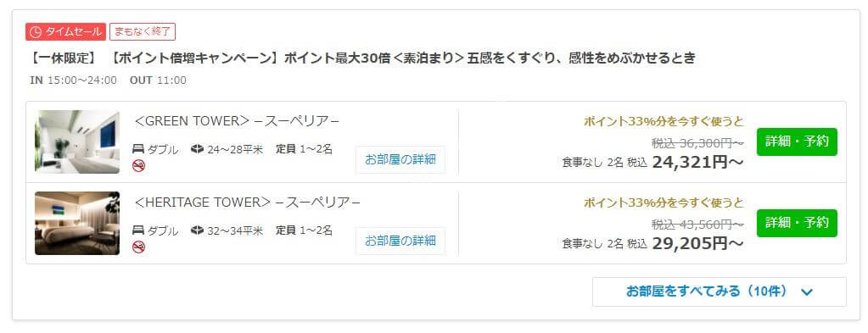Click the room size icon for HERITAGE TOWER
This screenshot has height=333, width=868.
[x=197, y=230]
